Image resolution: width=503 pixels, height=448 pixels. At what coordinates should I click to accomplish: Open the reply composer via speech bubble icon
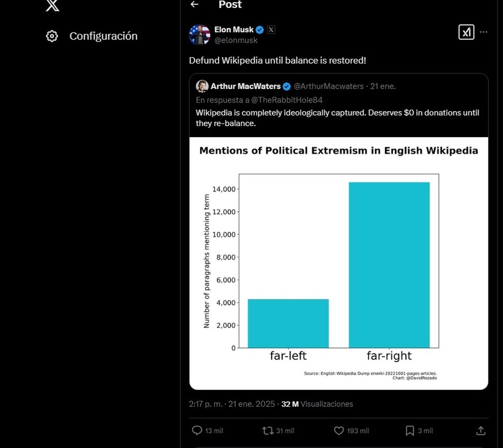pyautogui.click(x=198, y=430)
